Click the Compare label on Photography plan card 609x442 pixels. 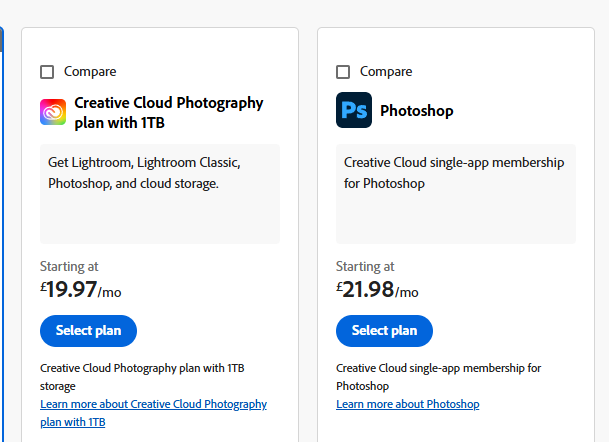[90, 72]
